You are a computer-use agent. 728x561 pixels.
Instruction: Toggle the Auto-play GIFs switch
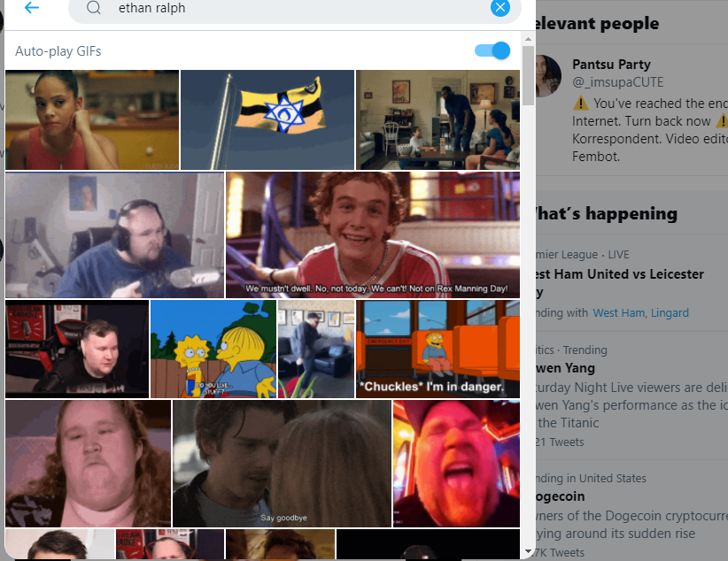tap(492, 50)
